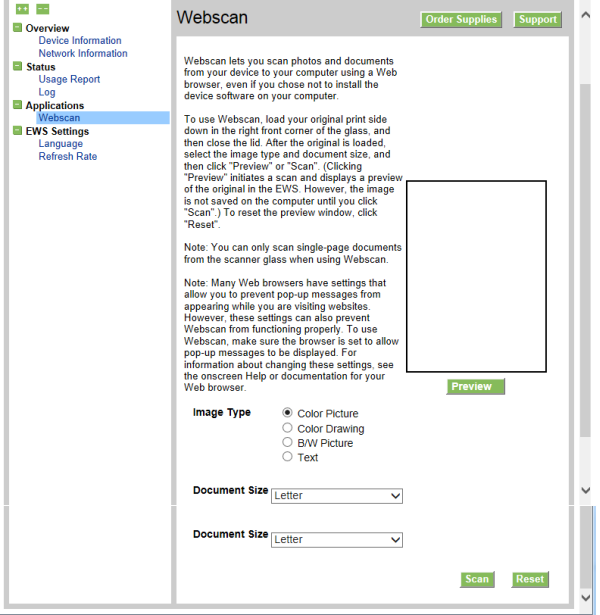Image resolution: width=600 pixels, height=615 pixels.
Task: Click the Status heading
Action: pyautogui.click(x=41, y=67)
